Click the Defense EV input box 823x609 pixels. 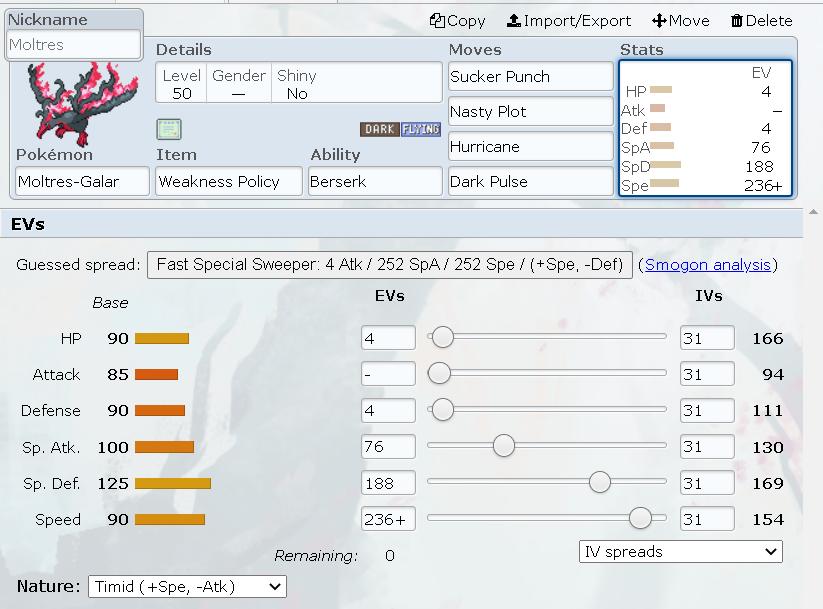[x=388, y=411]
